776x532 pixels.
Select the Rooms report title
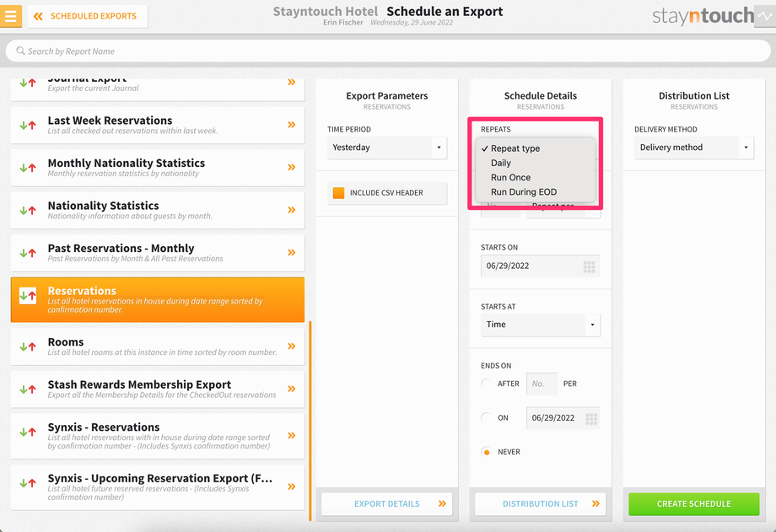[x=66, y=342]
